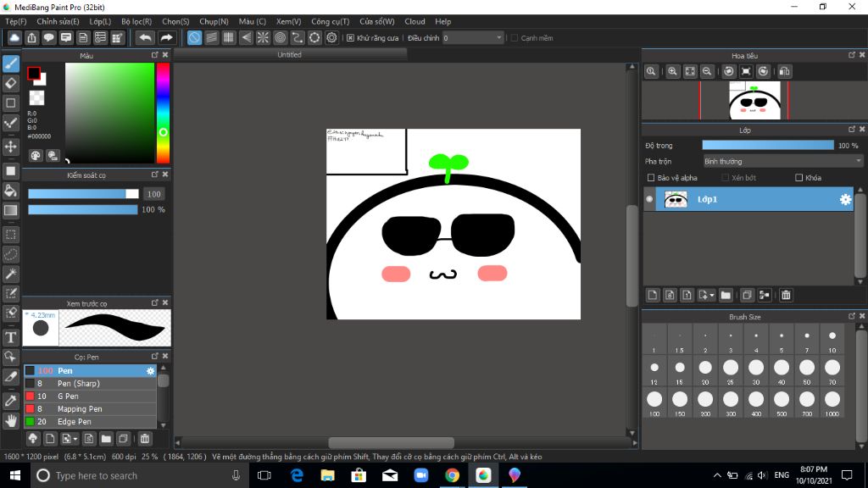The width and height of the screenshot is (868, 488).
Task: Delete brush with the brush panel trash icon
Action: coord(144,439)
